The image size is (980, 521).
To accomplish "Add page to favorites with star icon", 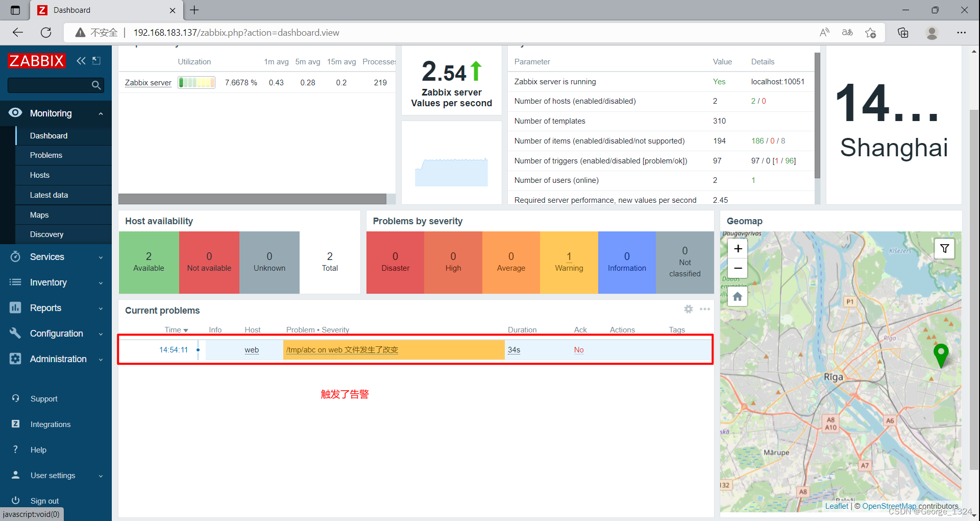I will [871, 33].
